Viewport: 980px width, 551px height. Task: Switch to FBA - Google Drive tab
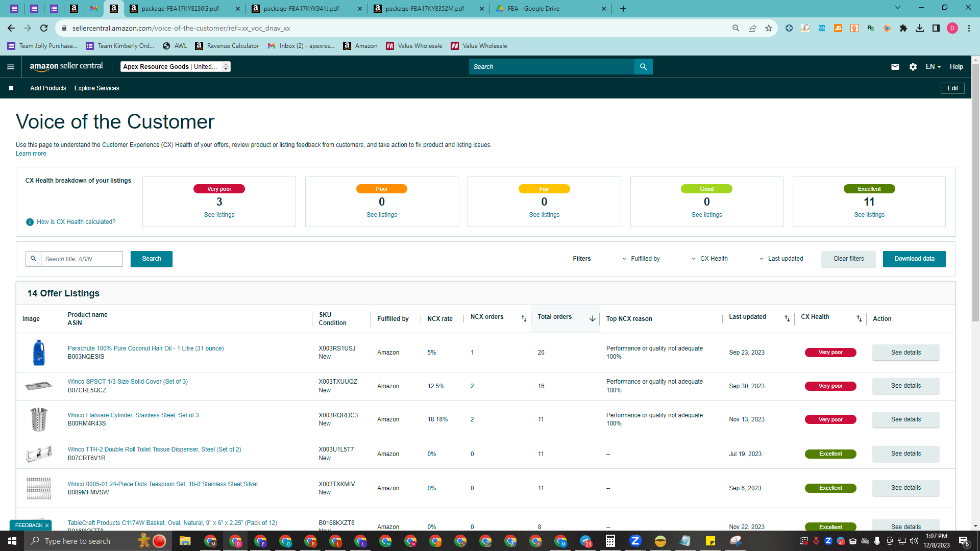click(x=550, y=9)
